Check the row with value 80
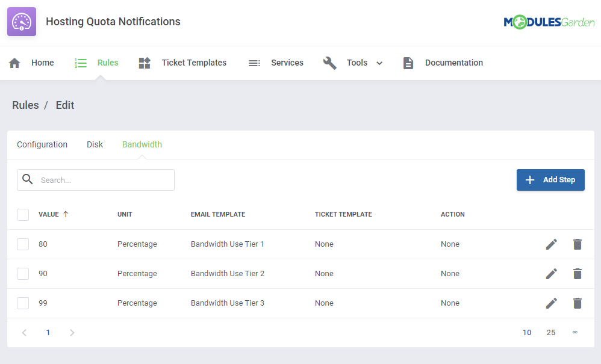Image resolution: width=601 pixels, height=364 pixels. 23,244
